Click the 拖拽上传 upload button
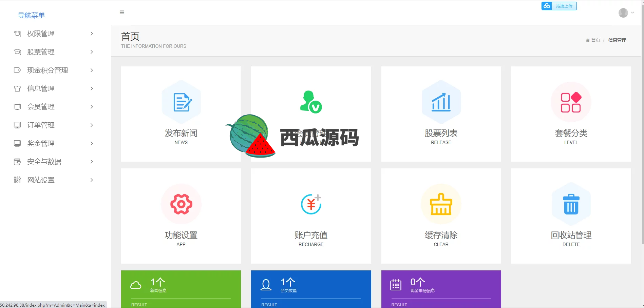The width and height of the screenshot is (644, 308). (559, 6)
